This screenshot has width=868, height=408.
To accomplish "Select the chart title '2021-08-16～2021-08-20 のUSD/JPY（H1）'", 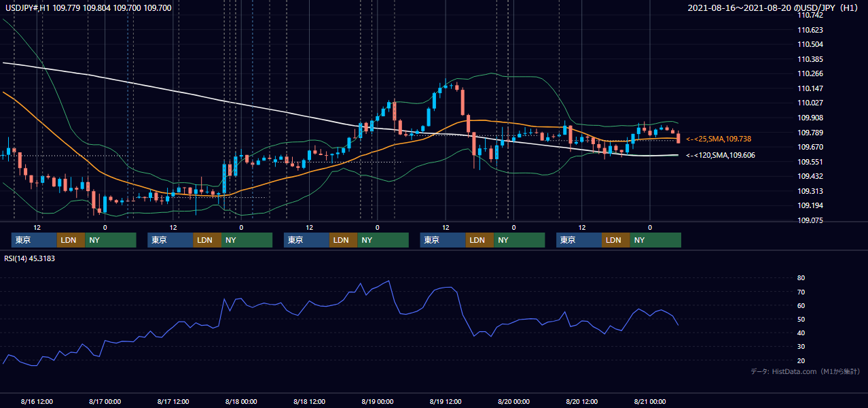I will [774, 8].
